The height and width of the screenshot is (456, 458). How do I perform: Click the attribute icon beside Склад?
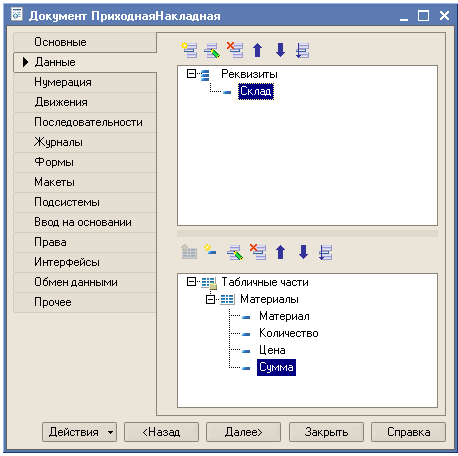227,92
